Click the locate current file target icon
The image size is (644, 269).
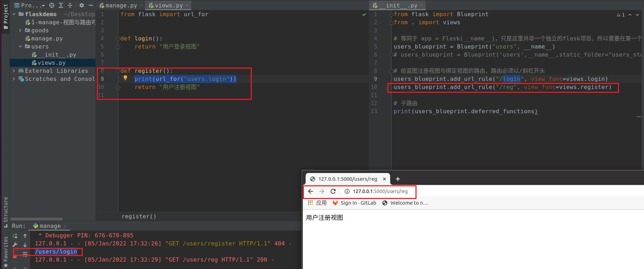click(52, 5)
